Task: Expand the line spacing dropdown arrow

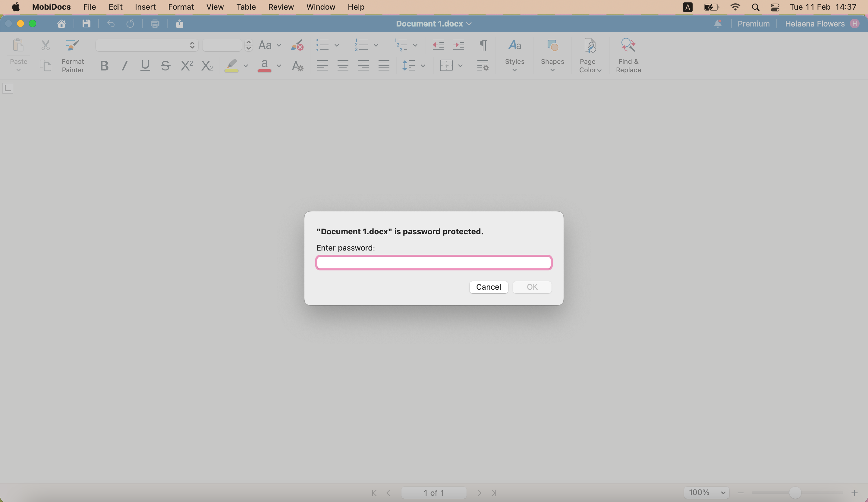Action: pos(423,65)
